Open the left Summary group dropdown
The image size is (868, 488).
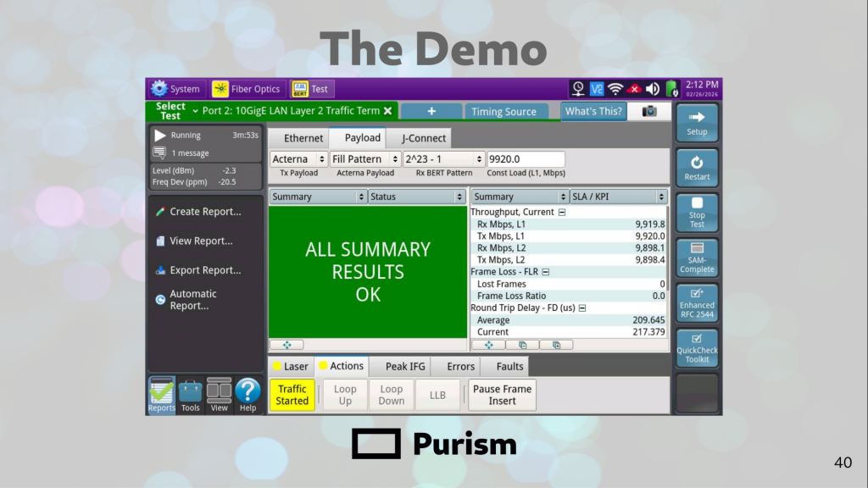pyautogui.click(x=319, y=197)
